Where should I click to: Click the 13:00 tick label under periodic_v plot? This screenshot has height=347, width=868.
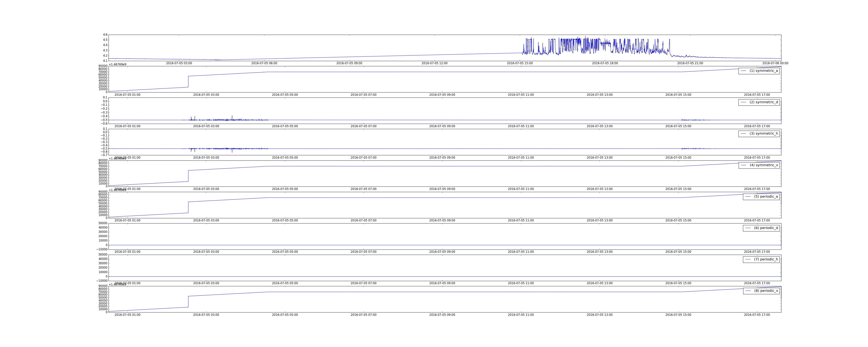point(600,315)
